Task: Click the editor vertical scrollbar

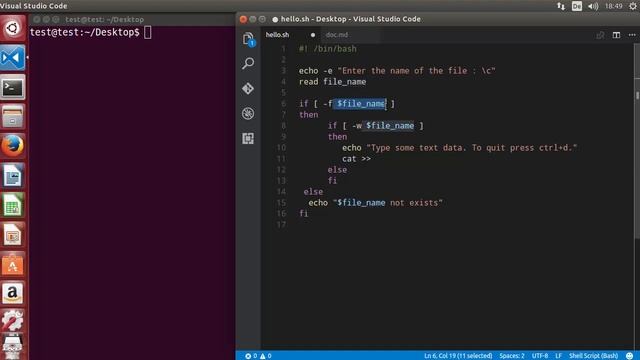Action: (637, 141)
